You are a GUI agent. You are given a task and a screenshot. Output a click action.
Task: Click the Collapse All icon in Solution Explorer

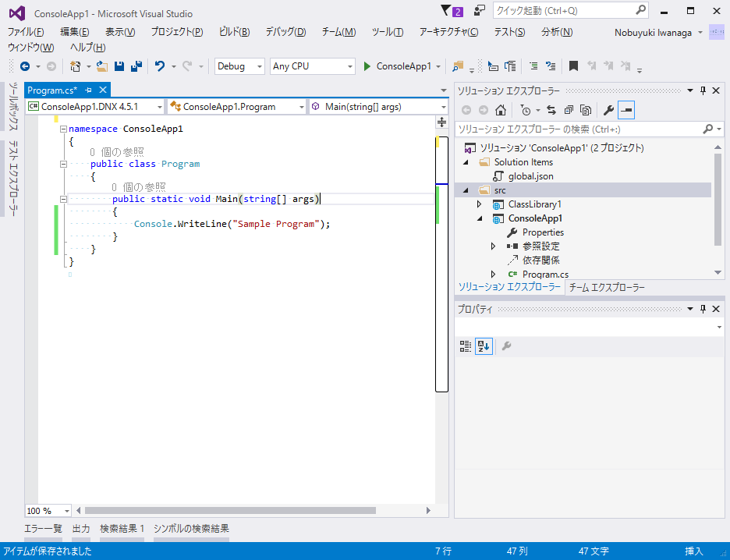pos(569,110)
